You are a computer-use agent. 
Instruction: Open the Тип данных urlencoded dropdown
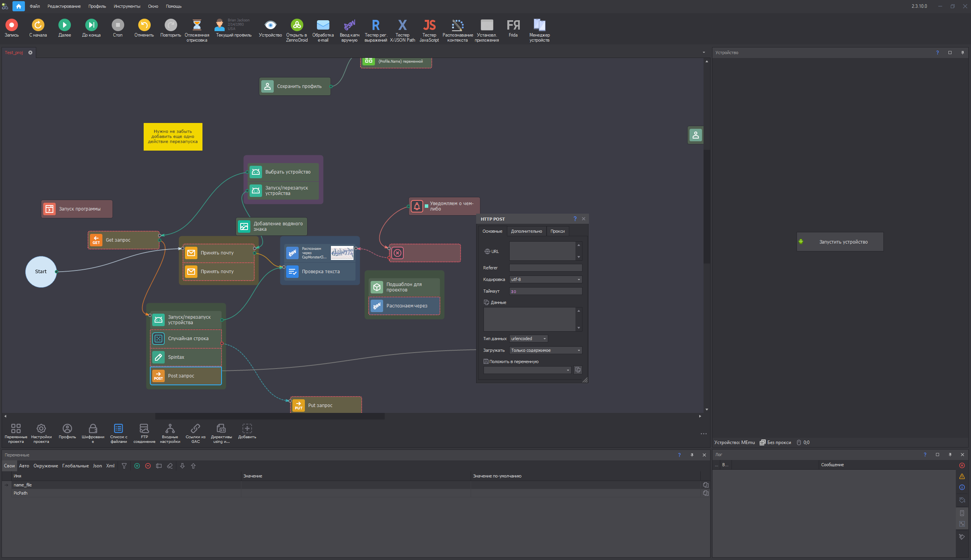tap(544, 339)
